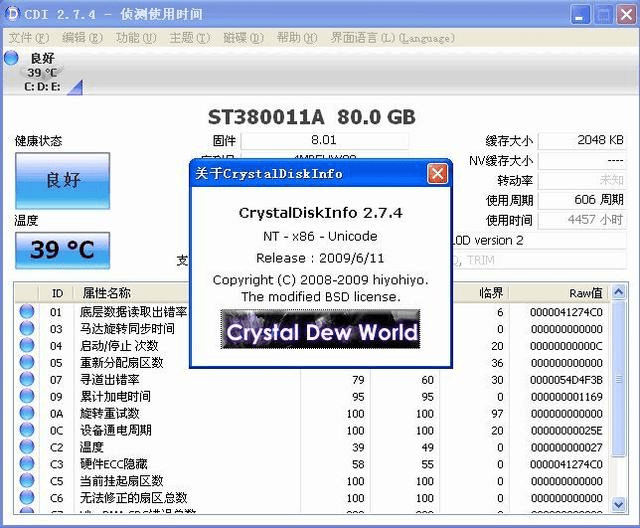
Task: Click status orb for attribute 09
Action: pyautogui.click(x=27, y=396)
